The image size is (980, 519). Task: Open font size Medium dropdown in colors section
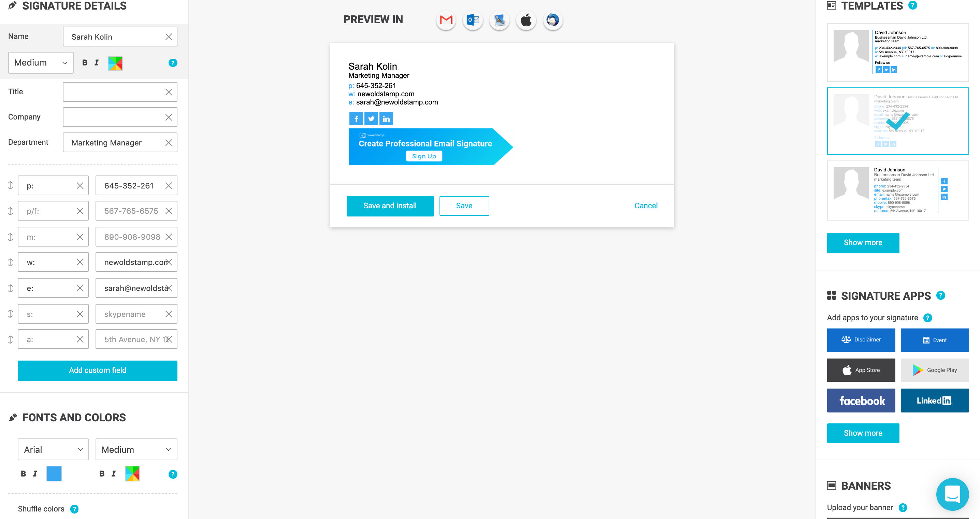click(x=135, y=449)
